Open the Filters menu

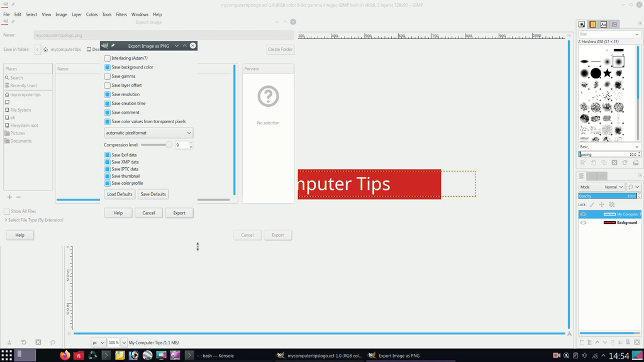(121, 14)
